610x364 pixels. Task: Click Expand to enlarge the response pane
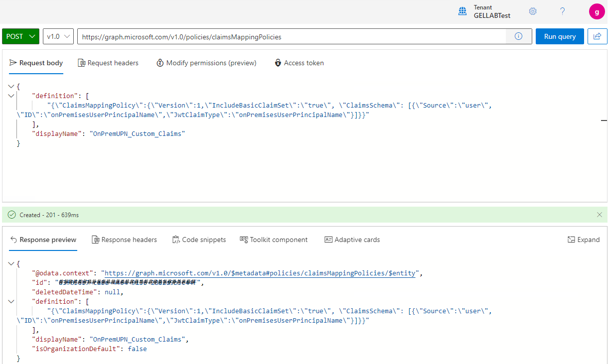coord(584,240)
